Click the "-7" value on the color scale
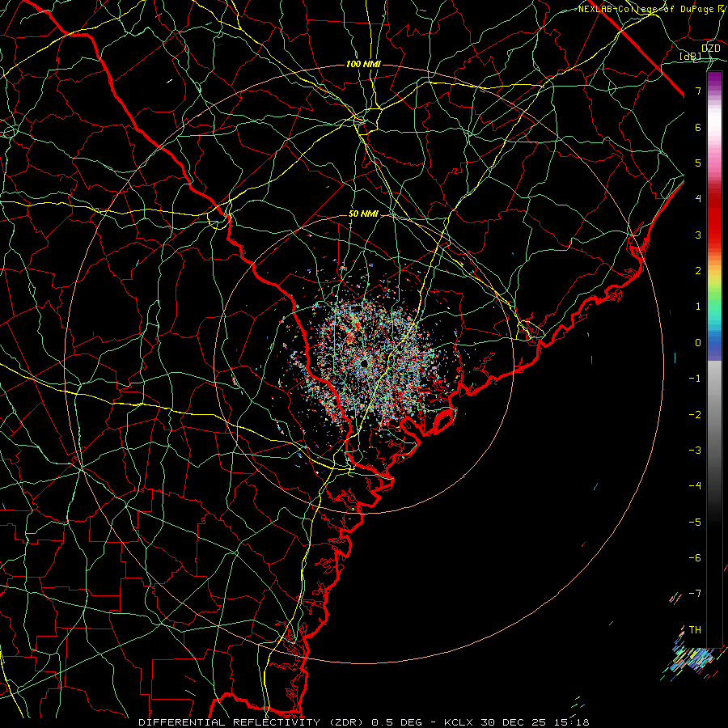Viewport: 728px width, 728px height. pos(695,594)
